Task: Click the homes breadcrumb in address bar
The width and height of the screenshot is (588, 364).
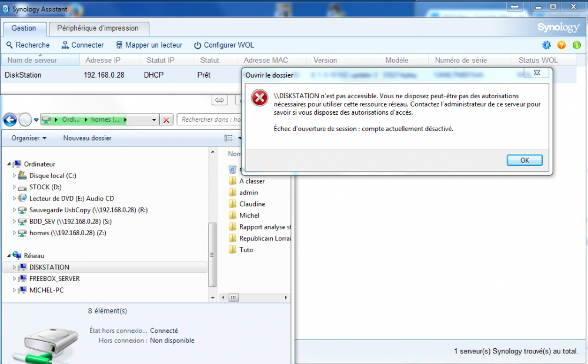Action: [105, 119]
